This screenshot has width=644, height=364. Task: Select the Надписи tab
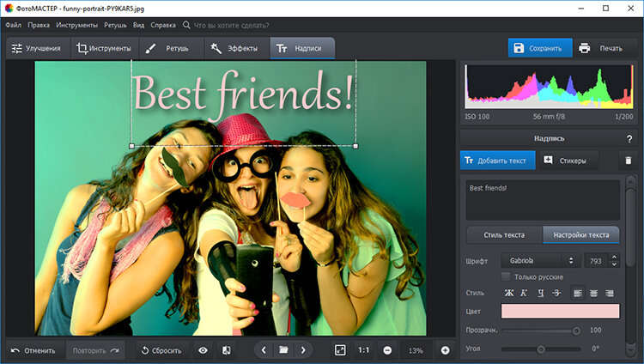tap(302, 48)
